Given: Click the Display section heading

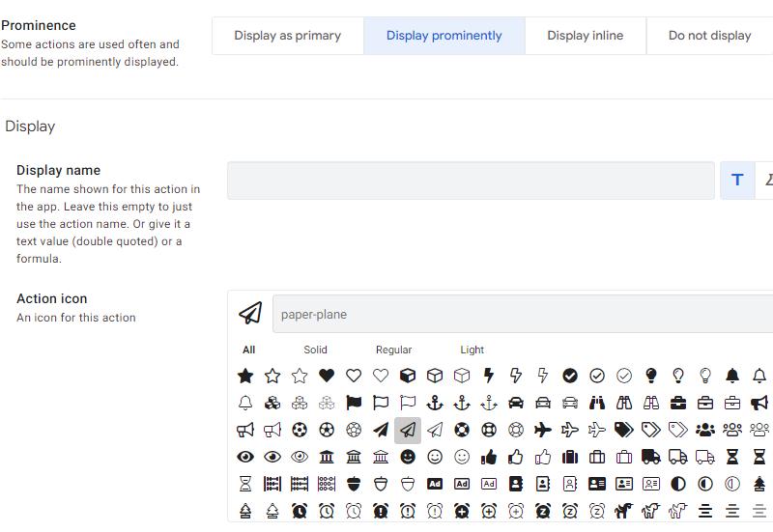Looking at the screenshot, I should click(30, 126).
